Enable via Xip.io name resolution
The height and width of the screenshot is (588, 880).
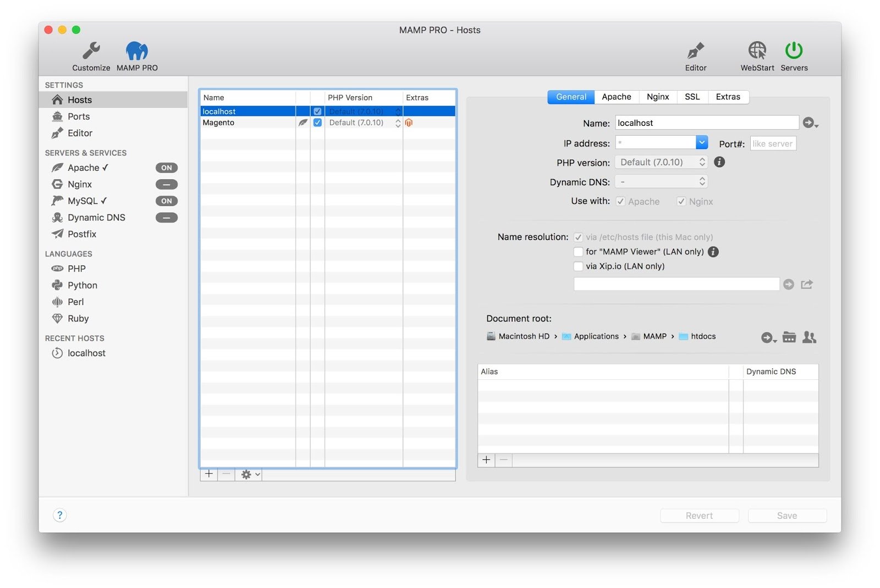click(x=578, y=266)
